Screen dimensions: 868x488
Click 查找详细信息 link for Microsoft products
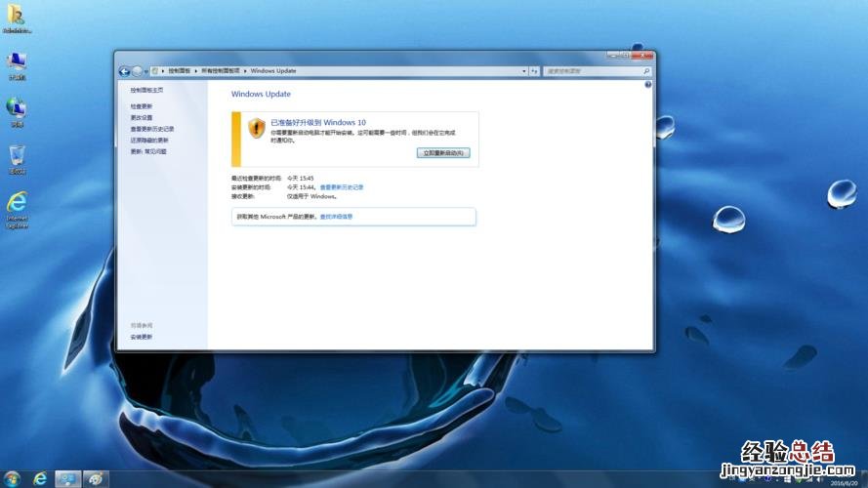pos(336,217)
